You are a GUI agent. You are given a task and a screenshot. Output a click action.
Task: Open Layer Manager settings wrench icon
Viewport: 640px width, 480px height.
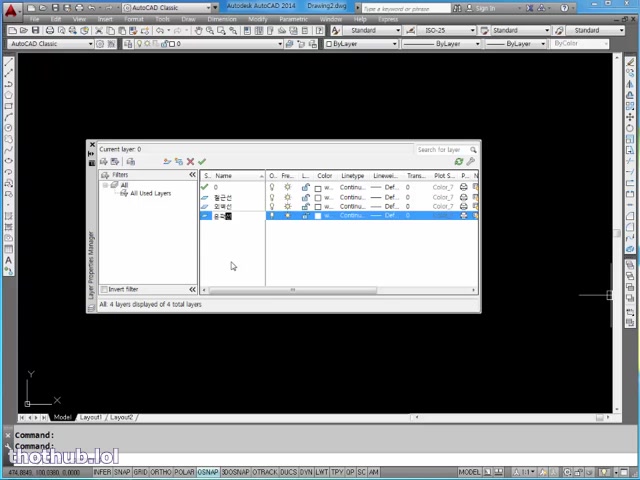click(x=471, y=162)
